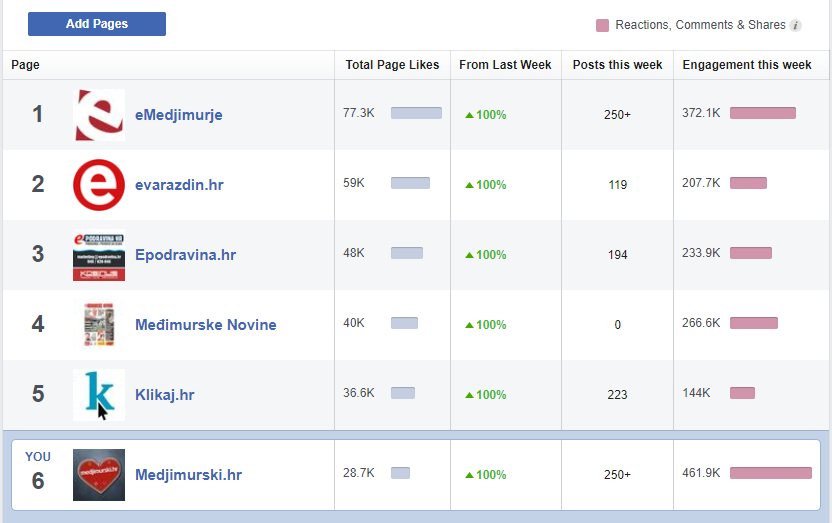Click the 40K likes value
Screen dimensions: 832x523
(353, 323)
